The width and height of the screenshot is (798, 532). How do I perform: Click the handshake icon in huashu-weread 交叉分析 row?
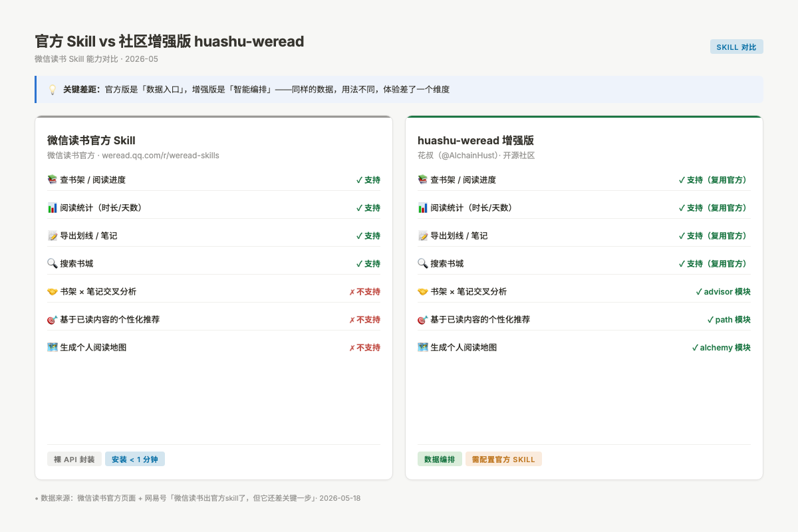point(423,291)
